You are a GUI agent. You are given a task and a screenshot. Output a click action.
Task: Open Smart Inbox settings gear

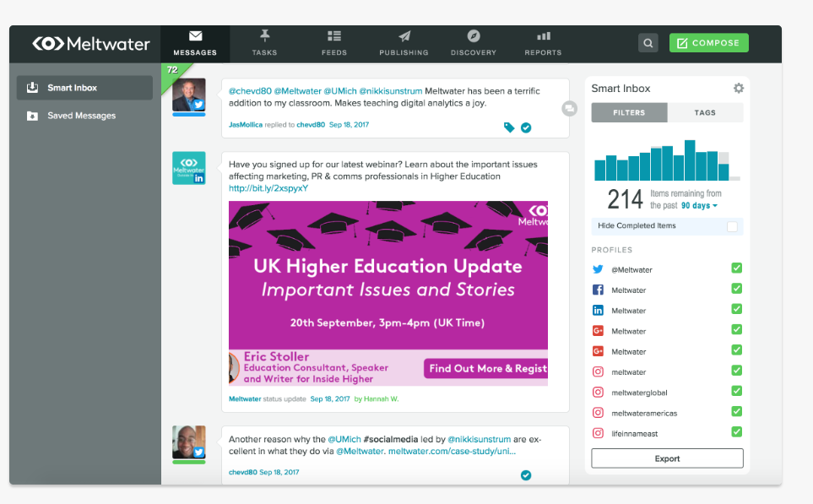pyautogui.click(x=739, y=88)
